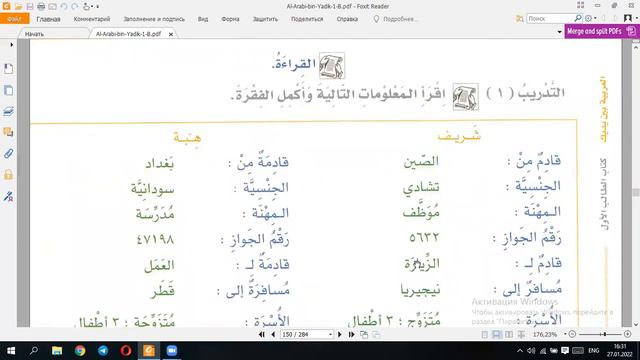This screenshot has height=360, width=640.
Task: Go to the previous page
Action: tap(273, 334)
